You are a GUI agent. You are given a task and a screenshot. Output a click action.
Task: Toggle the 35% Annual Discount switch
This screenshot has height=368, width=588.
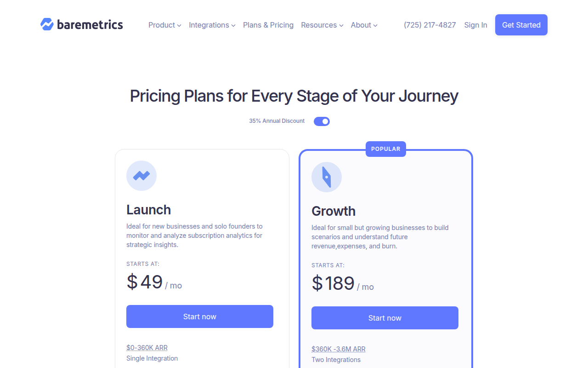pos(322,121)
